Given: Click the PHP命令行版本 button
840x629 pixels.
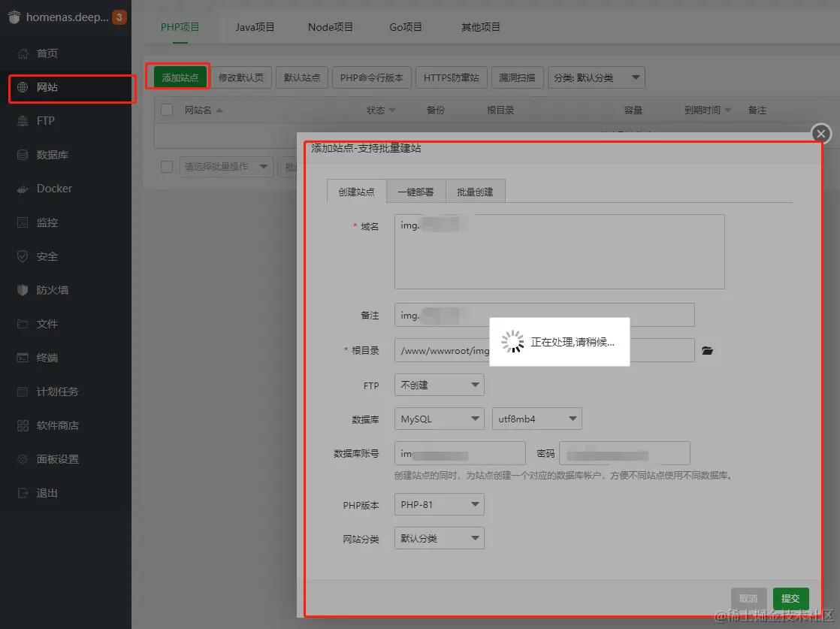Looking at the screenshot, I should point(372,77).
